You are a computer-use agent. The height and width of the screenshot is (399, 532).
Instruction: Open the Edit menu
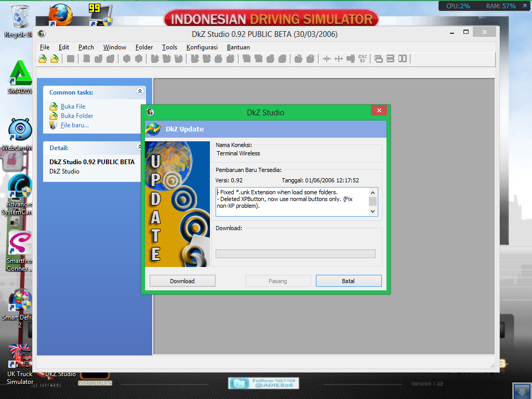[x=64, y=47]
